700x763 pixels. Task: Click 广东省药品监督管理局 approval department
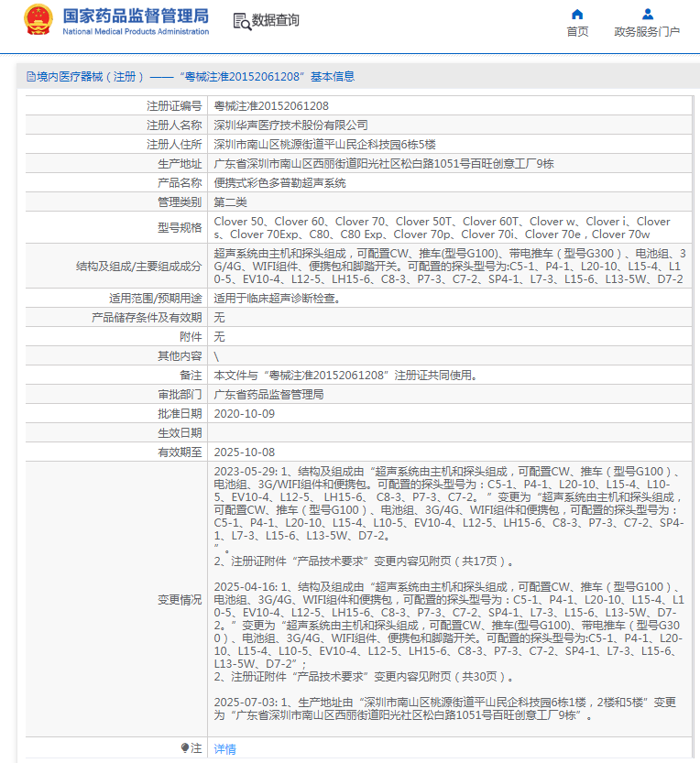click(268, 395)
